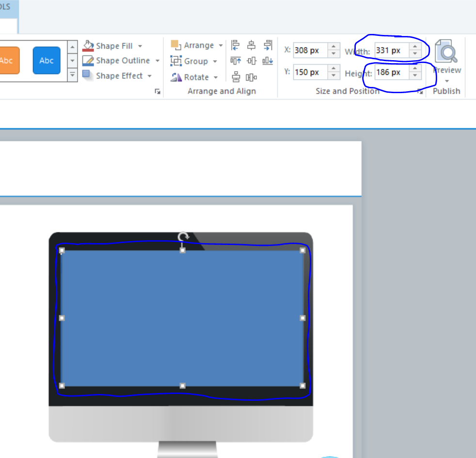Open the Rotate dropdown
The width and height of the screenshot is (476, 458).
[x=194, y=77]
